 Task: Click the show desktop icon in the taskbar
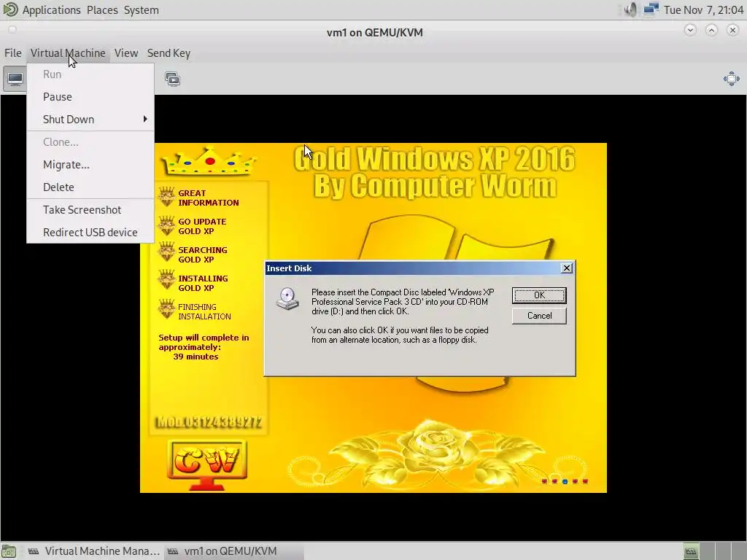coord(9,551)
